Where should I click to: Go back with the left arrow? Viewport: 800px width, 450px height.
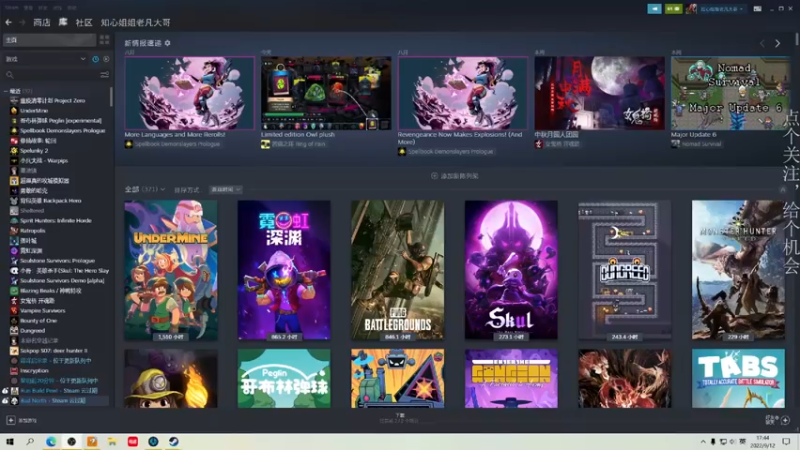pos(9,22)
